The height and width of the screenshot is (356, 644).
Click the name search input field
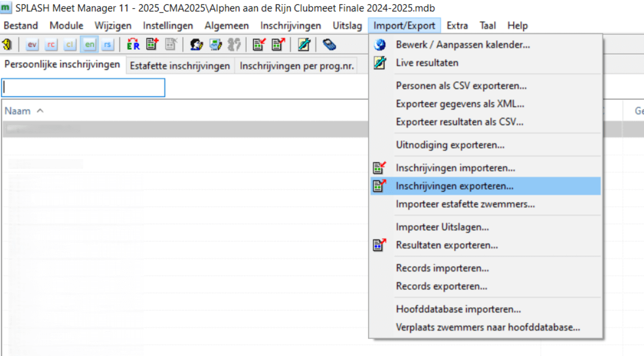(82, 88)
